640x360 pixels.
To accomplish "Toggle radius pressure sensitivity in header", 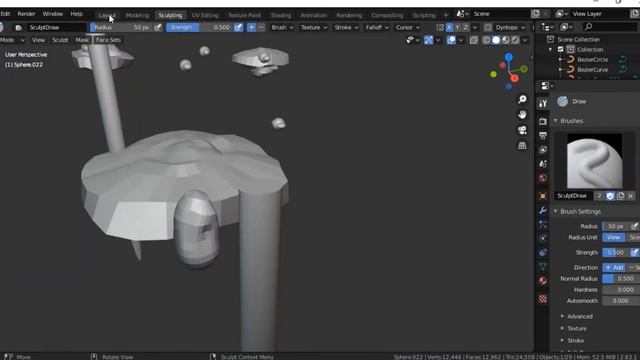I will pyautogui.click(x=158, y=27).
